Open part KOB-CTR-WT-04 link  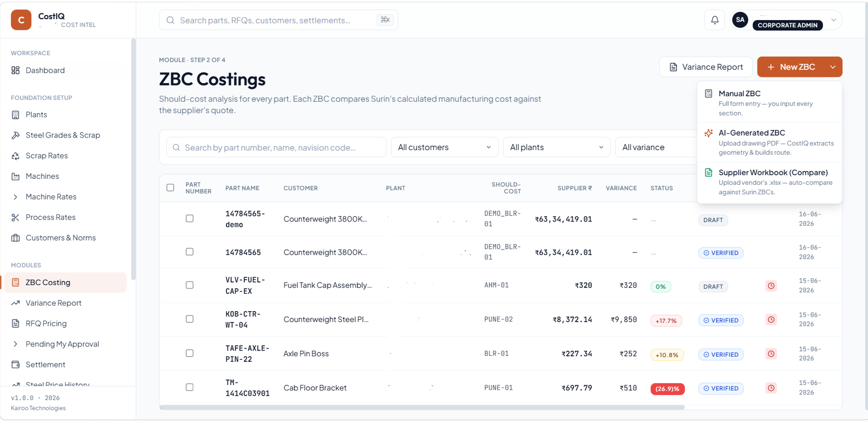(243, 320)
